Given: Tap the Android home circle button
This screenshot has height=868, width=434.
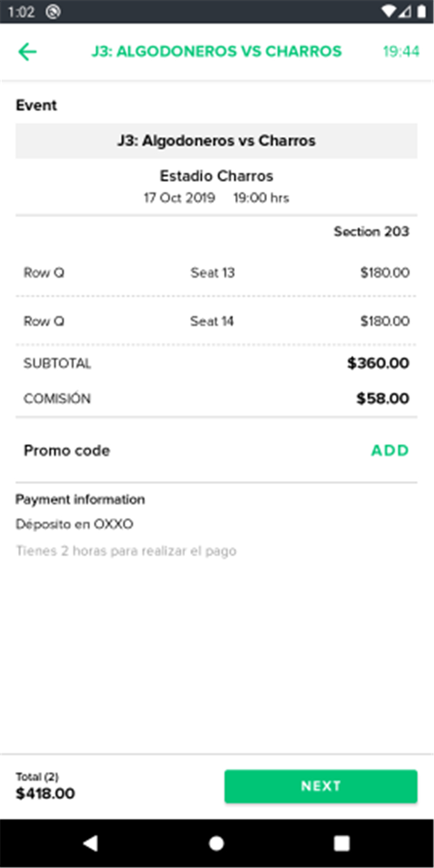Looking at the screenshot, I should pyautogui.click(x=216, y=843).
